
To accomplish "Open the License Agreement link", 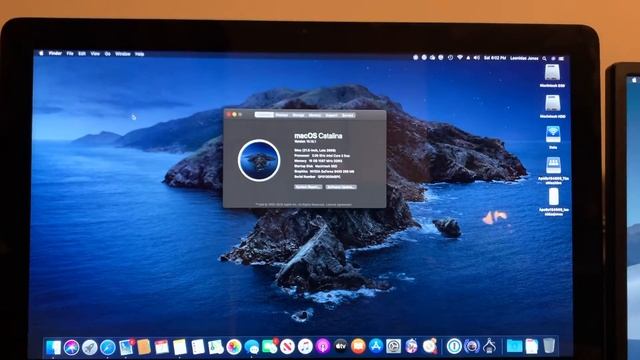I will [338, 204].
